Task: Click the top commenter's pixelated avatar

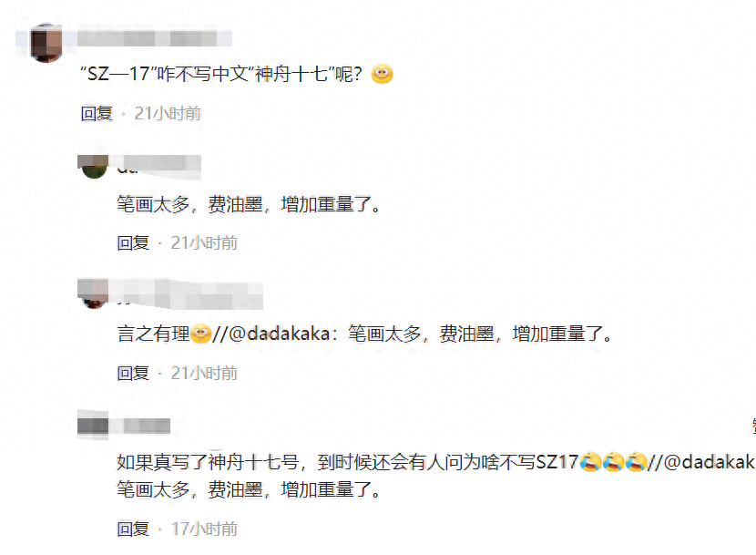Action: point(46,43)
